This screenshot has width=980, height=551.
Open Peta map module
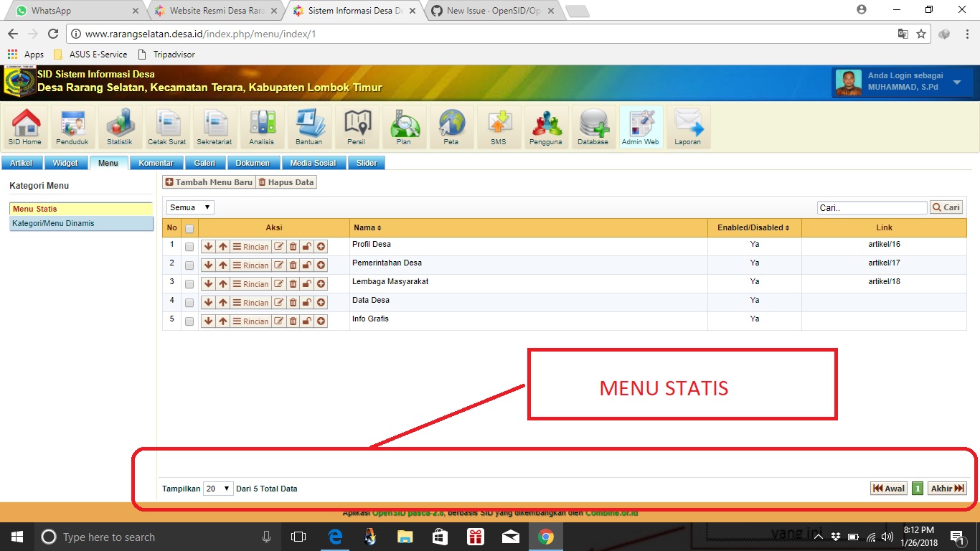pyautogui.click(x=451, y=127)
